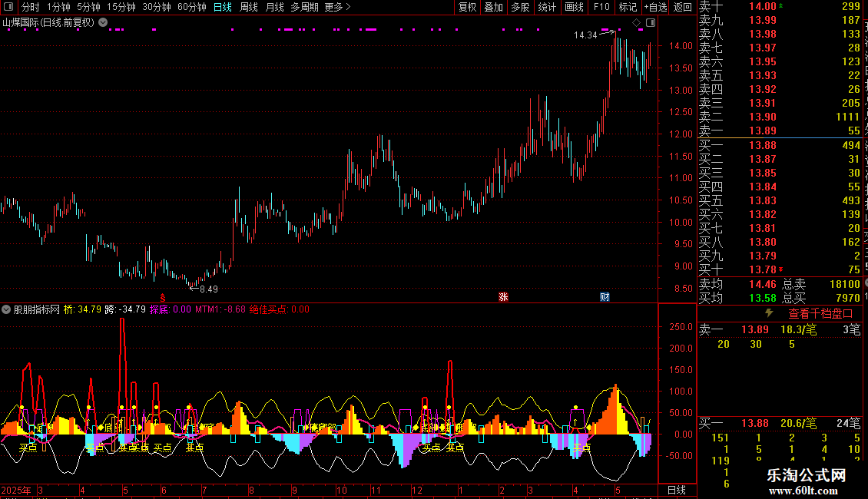Click the 标记 mark button
868x499 pixels.
pyautogui.click(x=628, y=7)
